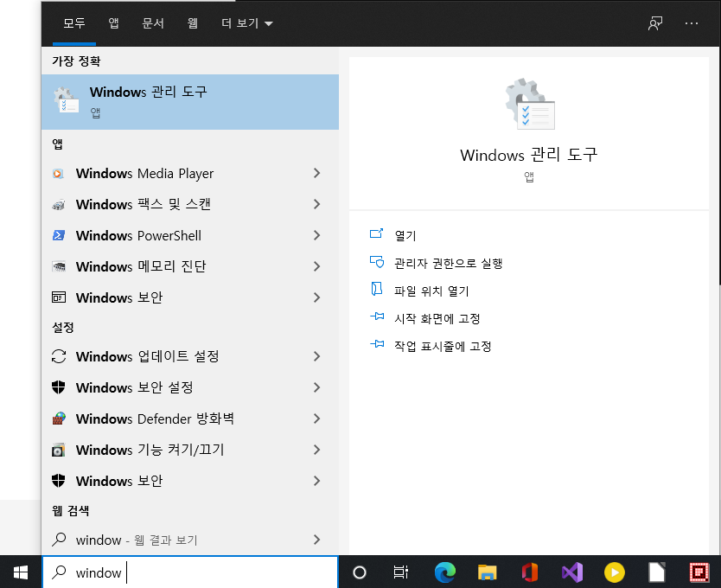This screenshot has width=721, height=588.
Task: Switch to the 문서 filter tab
Action: click(153, 23)
